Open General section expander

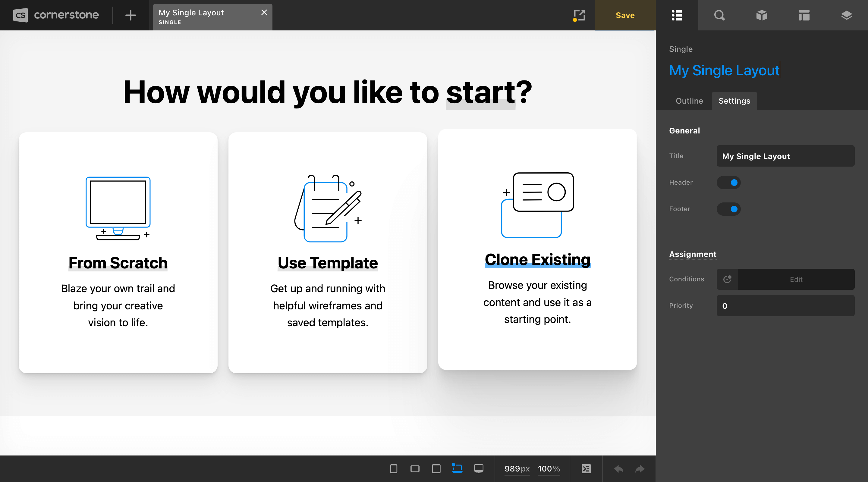pos(684,130)
